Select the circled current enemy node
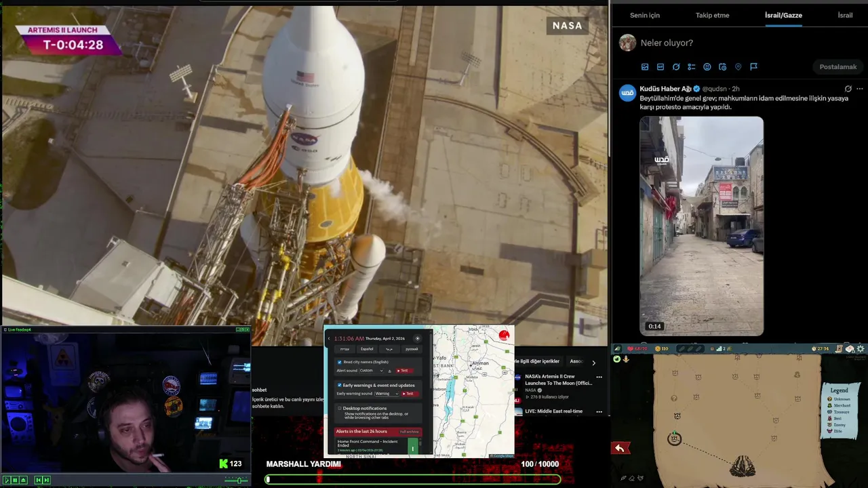Screen dimensions: 868x488 point(674,439)
